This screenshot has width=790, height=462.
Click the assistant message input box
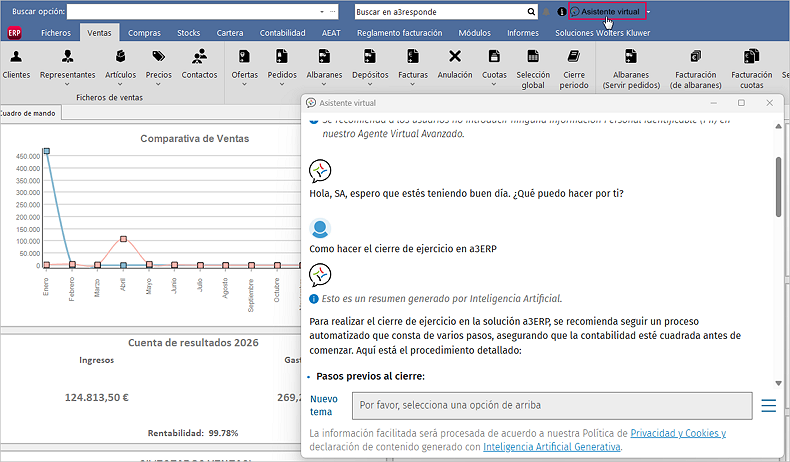(552, 406)
